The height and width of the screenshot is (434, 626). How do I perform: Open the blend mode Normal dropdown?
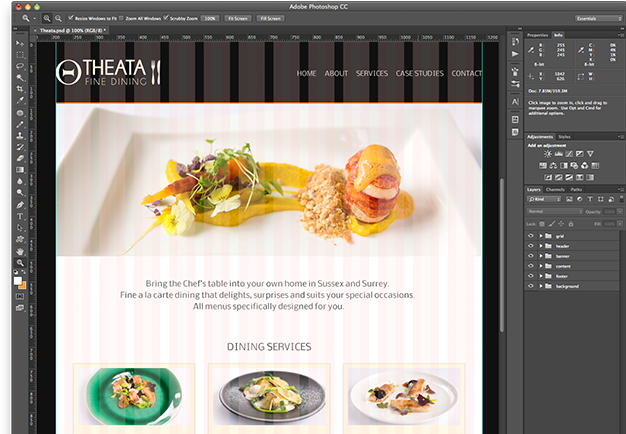click(x=555, y=211)
